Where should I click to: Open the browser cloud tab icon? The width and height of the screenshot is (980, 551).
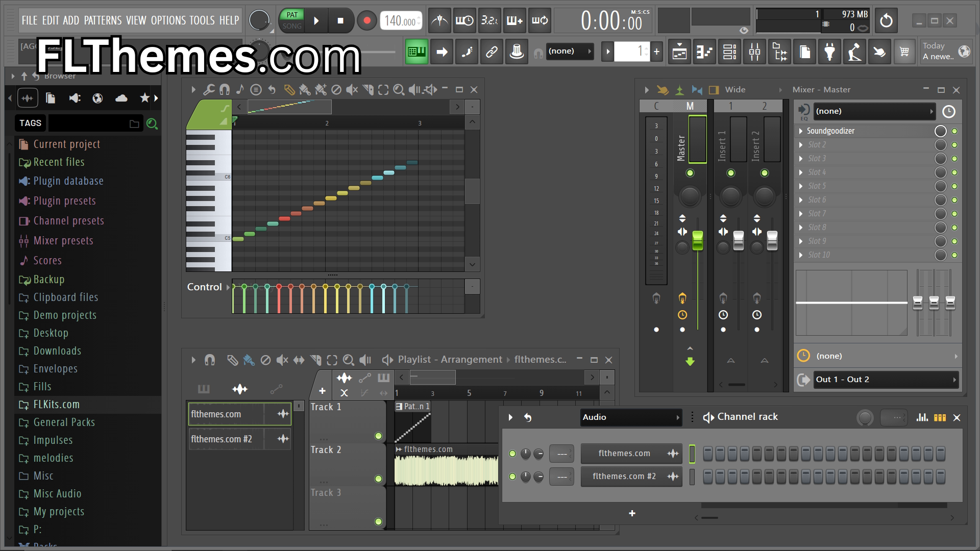[121, 98]
